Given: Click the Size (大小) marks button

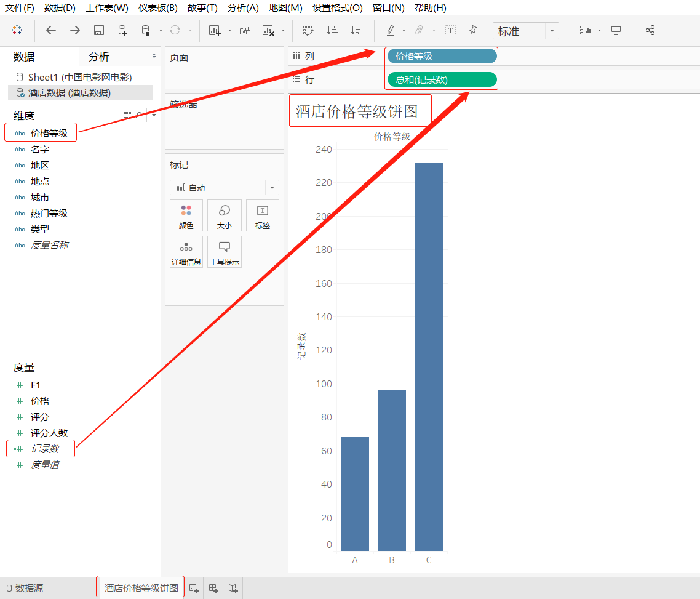Looking at the screenshot, I should coord(224,215).
